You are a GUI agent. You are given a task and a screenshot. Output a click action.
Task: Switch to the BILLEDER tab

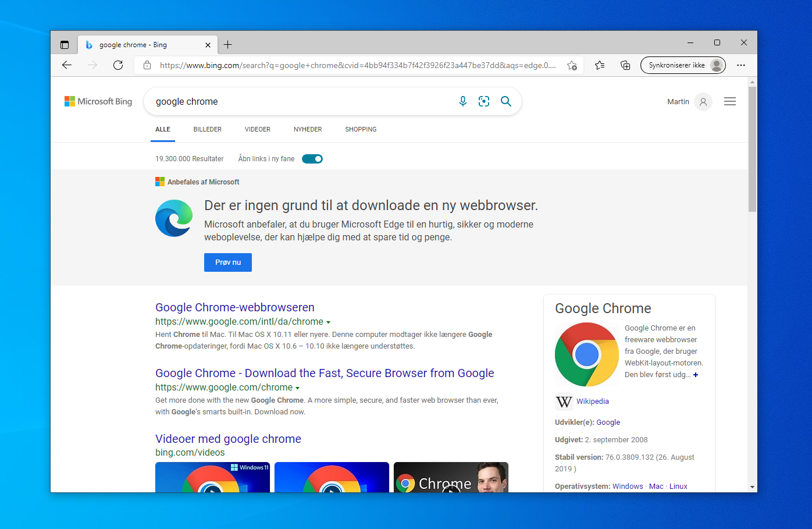[207, 129]
